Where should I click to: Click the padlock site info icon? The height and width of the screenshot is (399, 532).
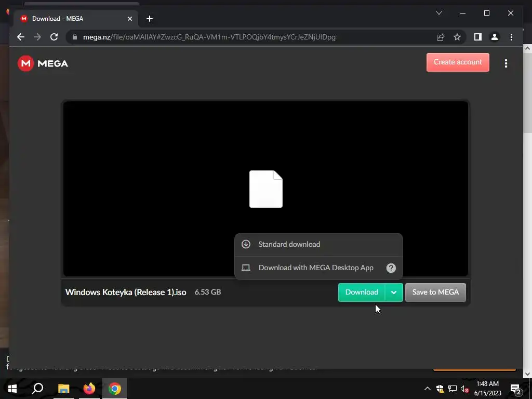pos(75,37)
